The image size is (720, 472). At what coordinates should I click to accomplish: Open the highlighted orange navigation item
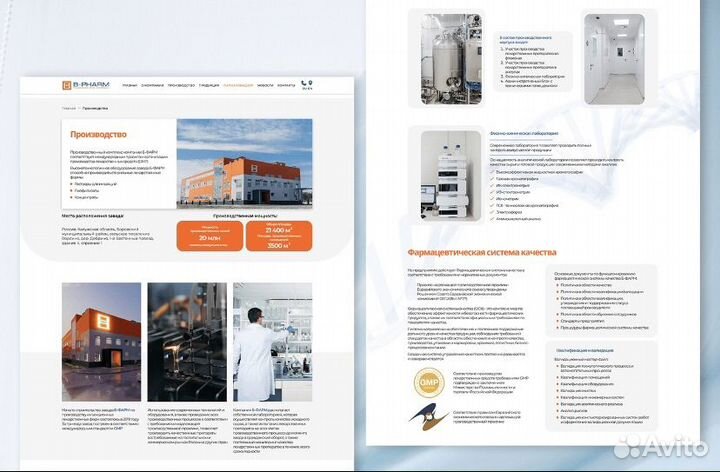coord(238,86)
